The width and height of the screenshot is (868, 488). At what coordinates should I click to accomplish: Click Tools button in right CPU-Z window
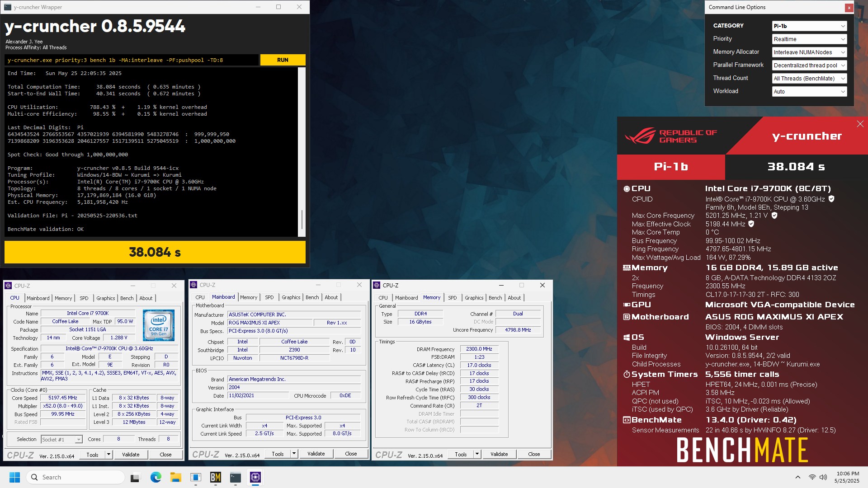pos(461,454)
